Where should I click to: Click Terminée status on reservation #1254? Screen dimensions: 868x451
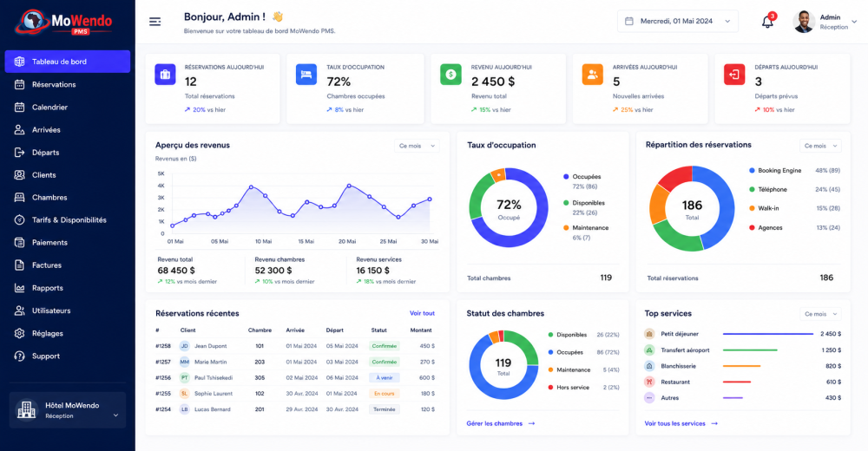pyautogui.click(x=385, y=409)
